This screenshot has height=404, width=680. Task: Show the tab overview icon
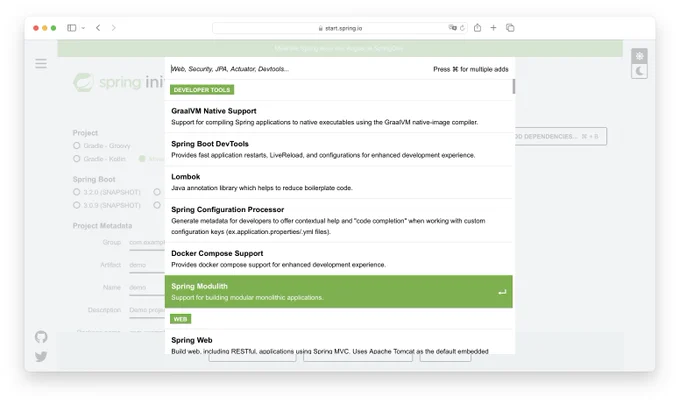point(510,28)
